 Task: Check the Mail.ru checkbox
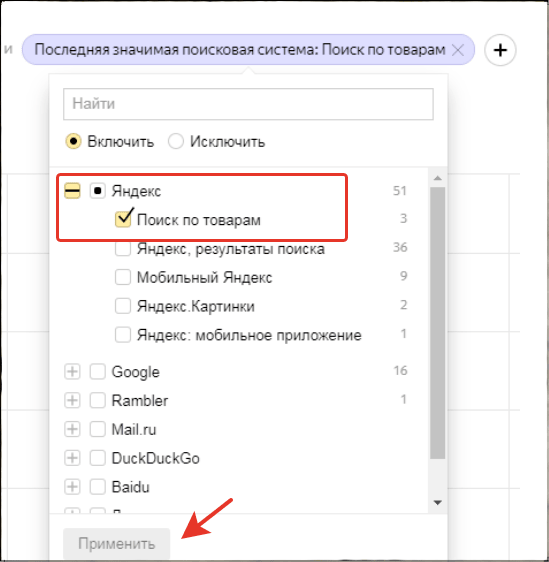[x=97, y=429]
